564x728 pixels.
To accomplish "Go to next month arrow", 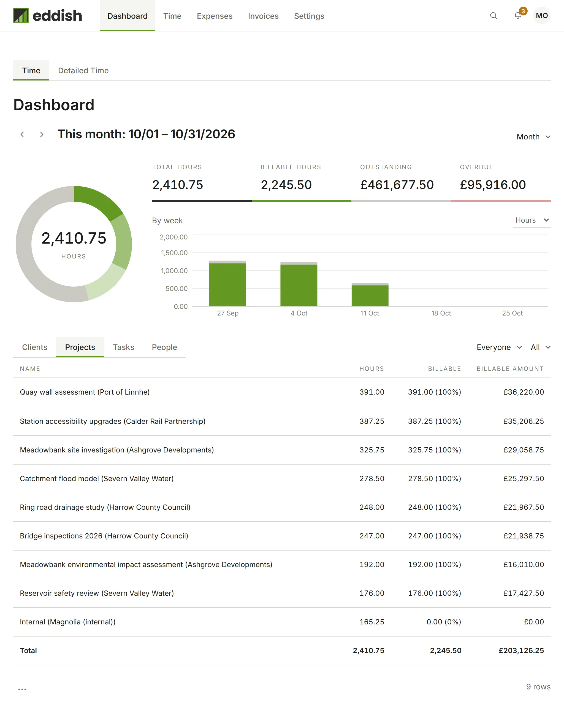I will [42, 134].
